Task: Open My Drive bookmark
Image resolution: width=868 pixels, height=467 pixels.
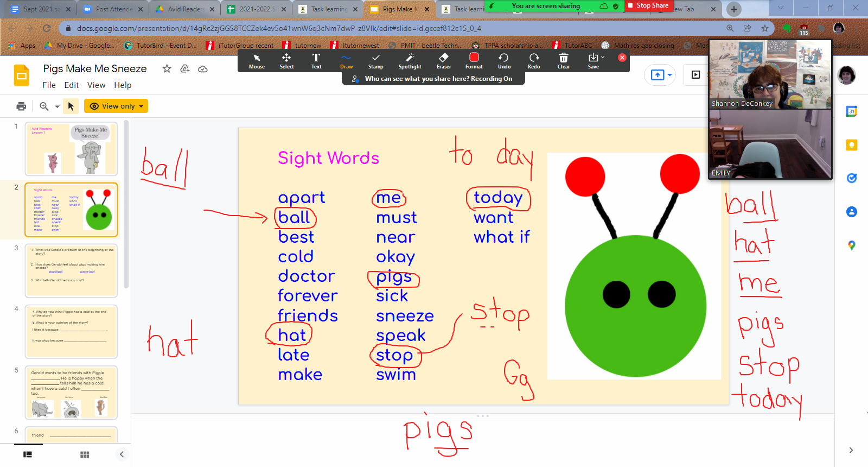Action: 79,46
